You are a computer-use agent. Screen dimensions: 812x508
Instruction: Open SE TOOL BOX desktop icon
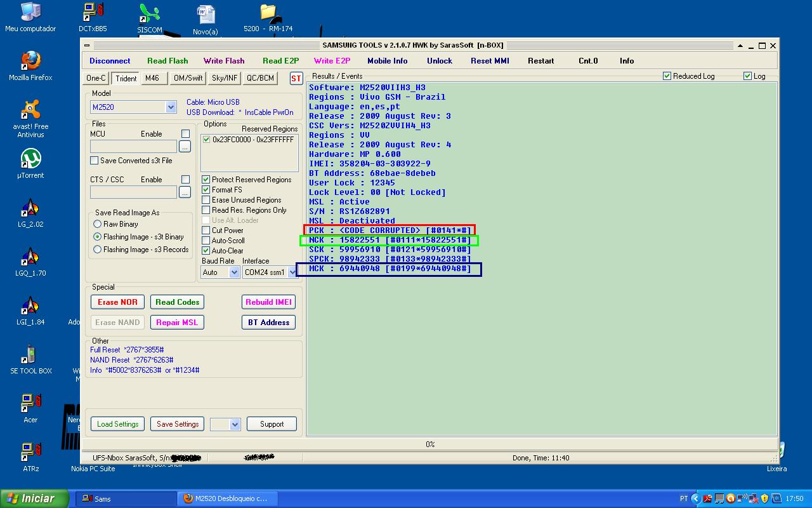point(30,359)
